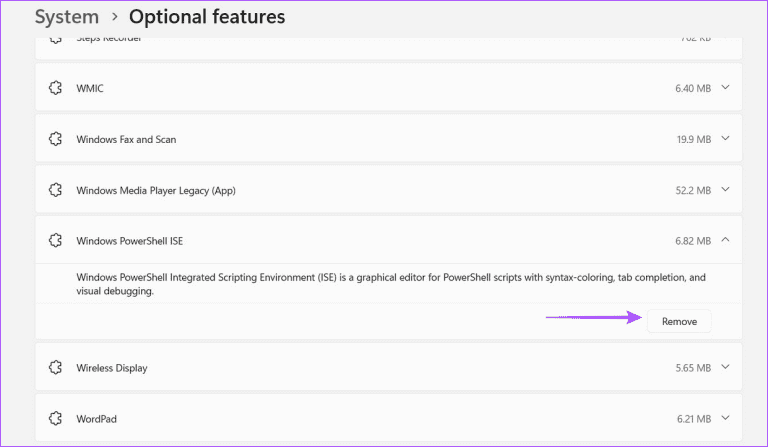Expand the Wireless Display chevron
768x447 pixels.
tap(726, 367)
